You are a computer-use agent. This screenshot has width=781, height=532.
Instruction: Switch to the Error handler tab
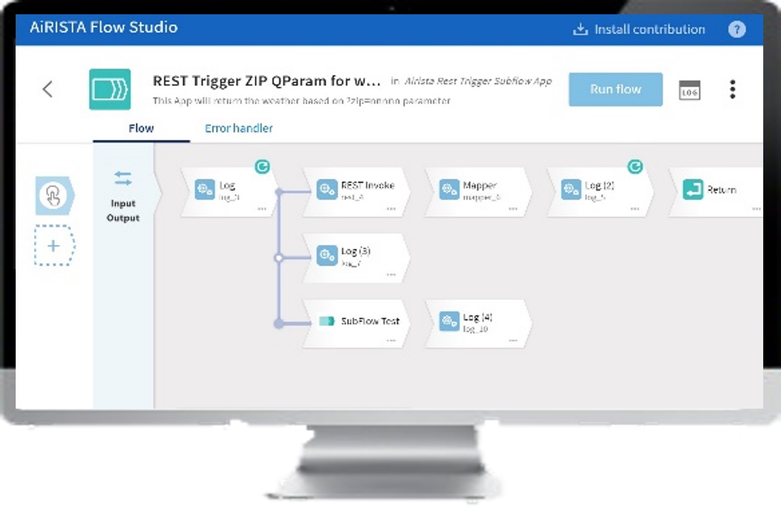[239, 128]
